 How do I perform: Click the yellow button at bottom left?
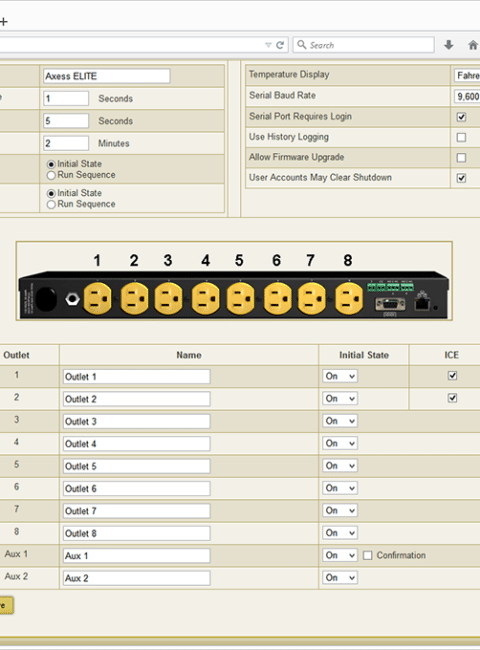[6, 605]
